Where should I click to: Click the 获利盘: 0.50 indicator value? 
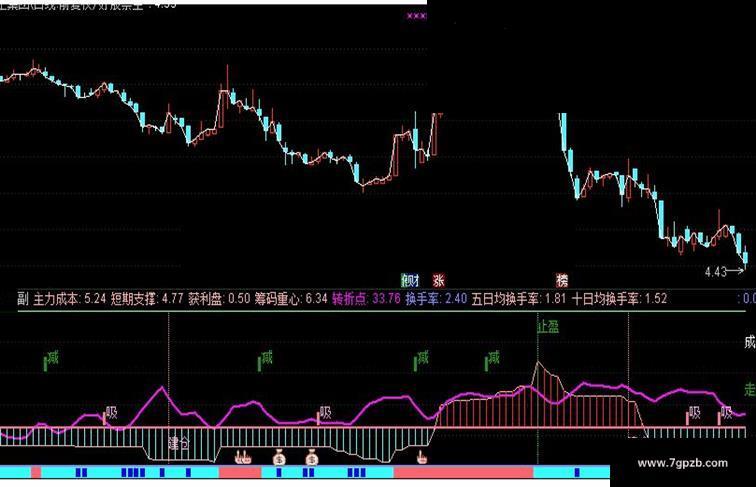pyautogui.click(x=219, y=299)
